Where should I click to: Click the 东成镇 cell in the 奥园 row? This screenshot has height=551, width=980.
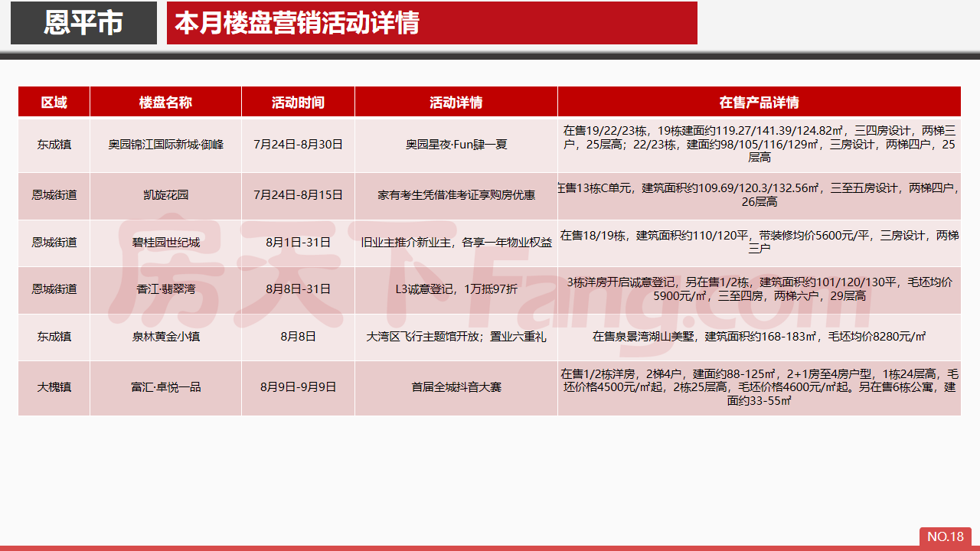tap(54, 145)
